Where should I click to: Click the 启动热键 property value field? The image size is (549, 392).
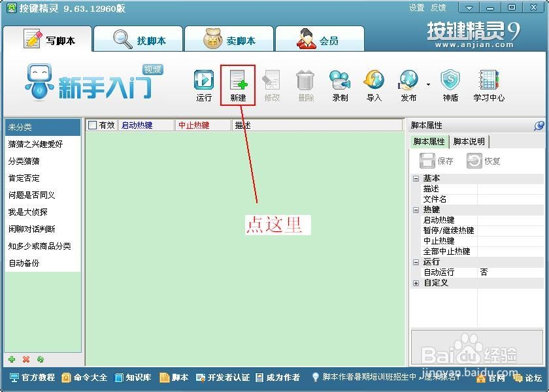pyautogui.click(x=510, y=220)
